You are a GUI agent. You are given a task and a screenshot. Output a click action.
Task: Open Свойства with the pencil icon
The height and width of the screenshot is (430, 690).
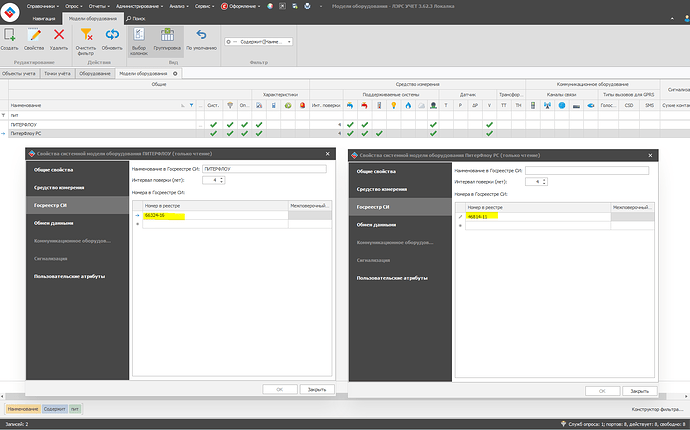[x=34, y=35]
